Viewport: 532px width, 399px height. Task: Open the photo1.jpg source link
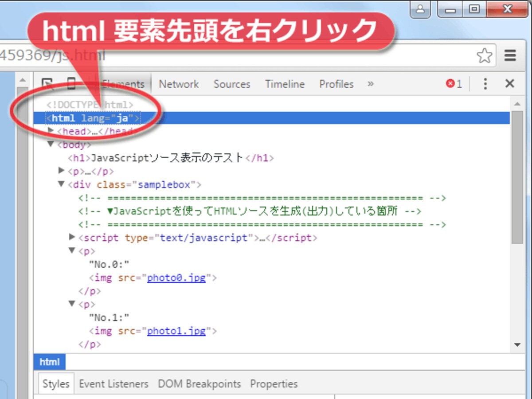click(x=176, y=331)
